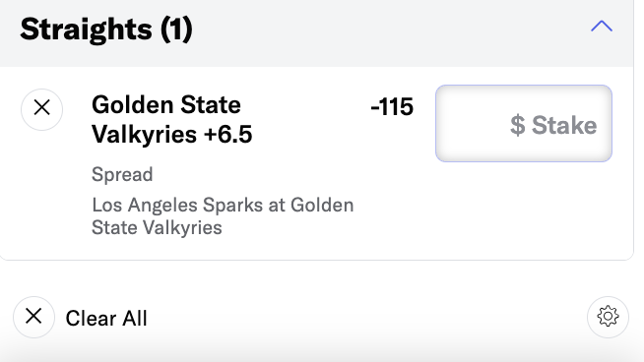Image resolution: width=644 pixels, height=362 pixels.
Task: Click the -115 odds value
Action: 392,107
